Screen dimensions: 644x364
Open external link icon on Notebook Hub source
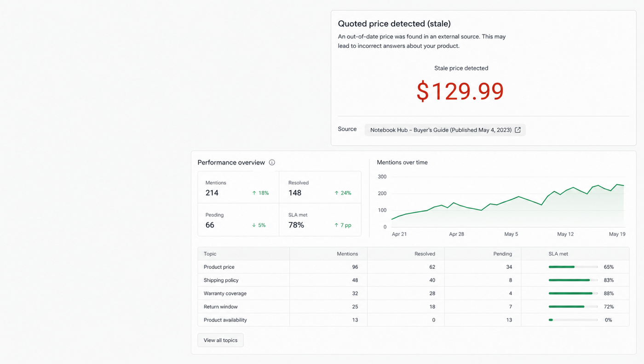[x=517, y=130]
